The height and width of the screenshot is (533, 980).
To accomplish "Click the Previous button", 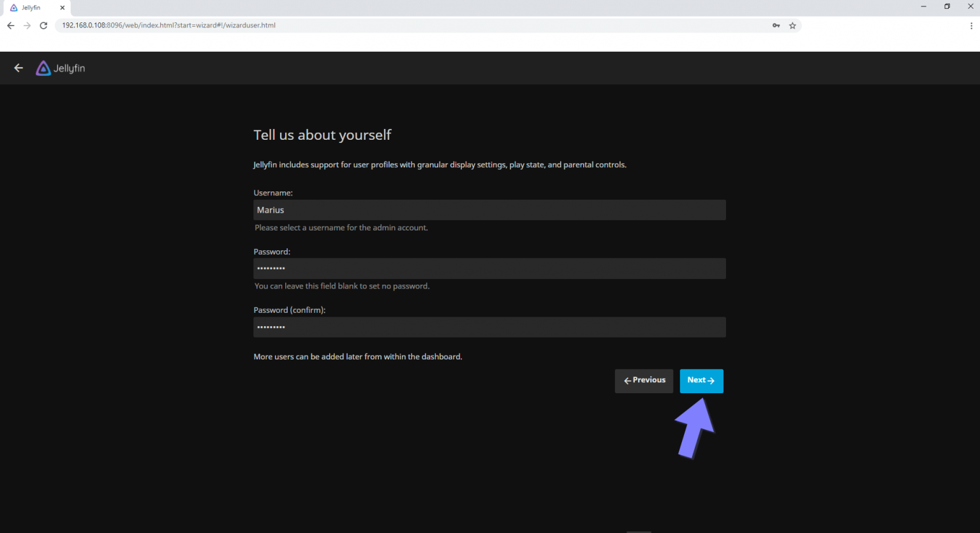I will [x=644, y=381].
